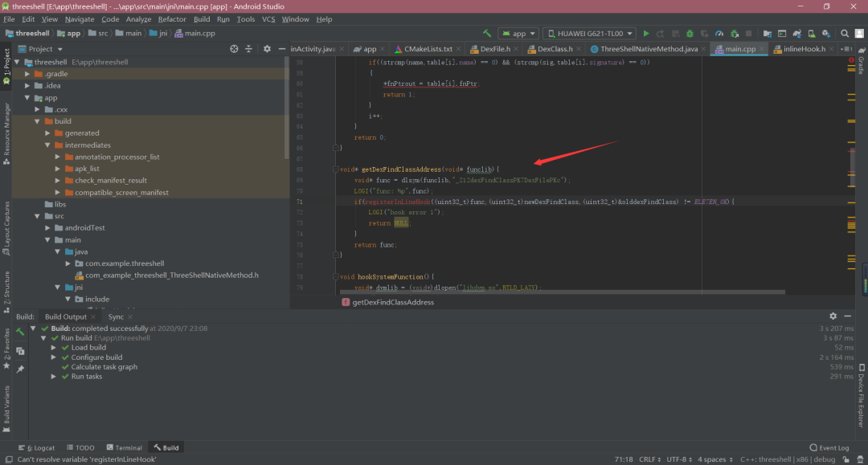Screen dimensions: 868x465
Task: Expand Run tasks node
Action: pos(54,377)
